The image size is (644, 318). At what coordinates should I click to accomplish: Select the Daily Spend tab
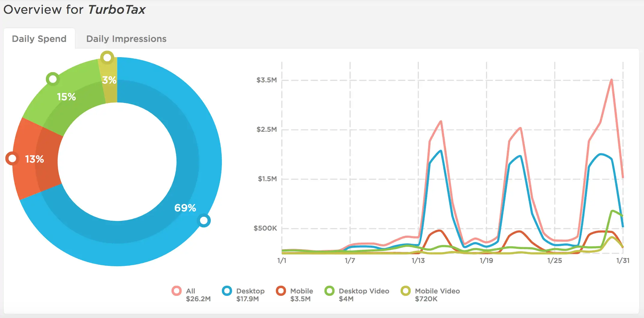coord(39,39)
